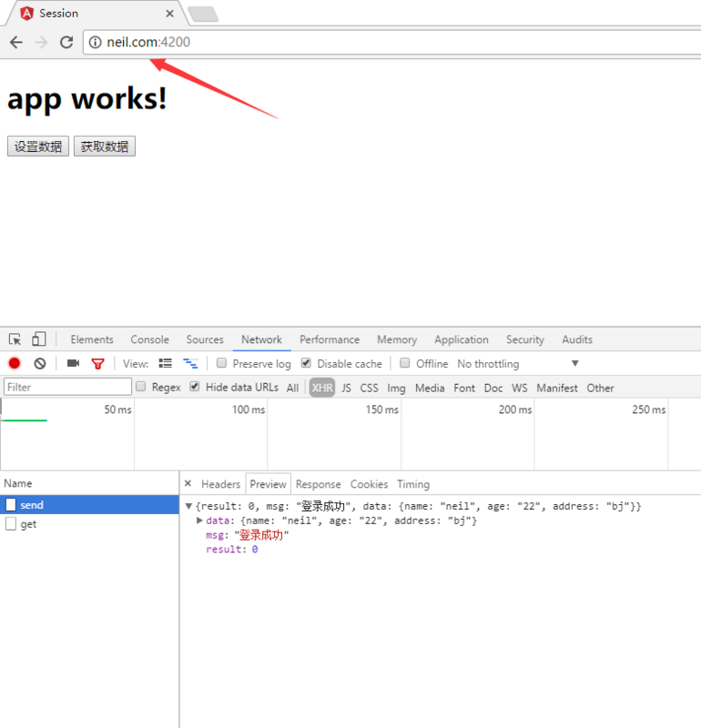This screenshot has width=701, height=728.
Task: Switch to large request rows view
Action: [166, 363]
